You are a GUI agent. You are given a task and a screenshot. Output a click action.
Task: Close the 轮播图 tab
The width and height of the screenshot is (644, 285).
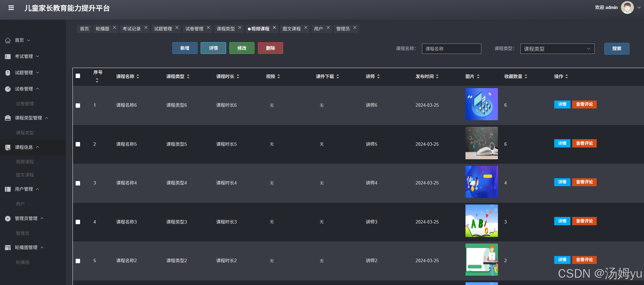(x=114, y=28)
